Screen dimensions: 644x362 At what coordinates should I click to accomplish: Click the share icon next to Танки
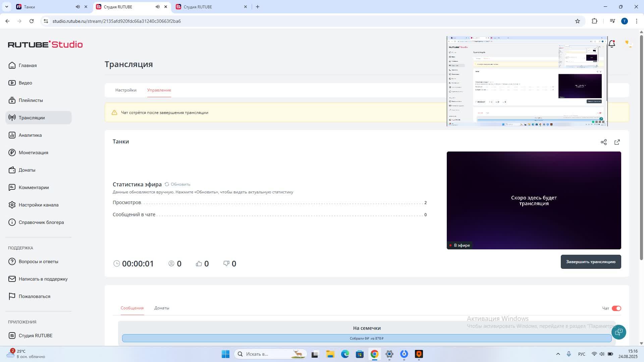click(603, 142)
